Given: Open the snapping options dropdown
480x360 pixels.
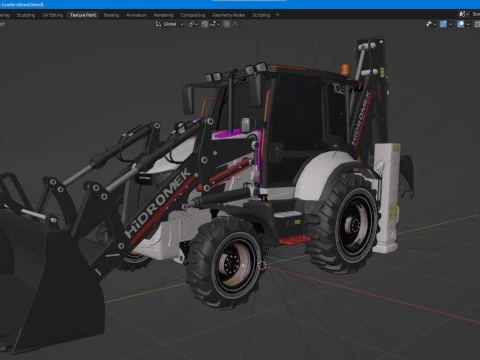Looking at the screenshot, I should 215,24.
